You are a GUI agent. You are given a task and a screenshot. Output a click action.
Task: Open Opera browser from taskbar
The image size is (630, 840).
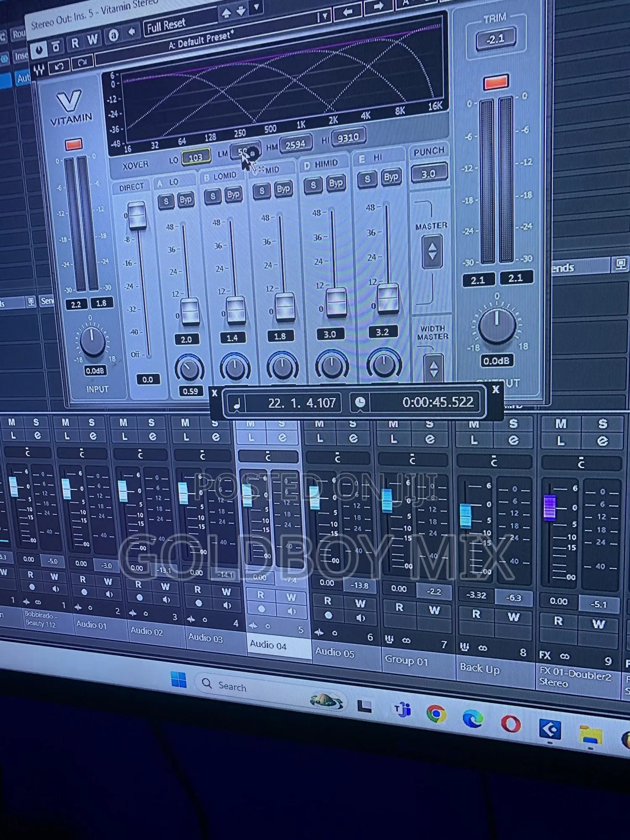point(511,724)
